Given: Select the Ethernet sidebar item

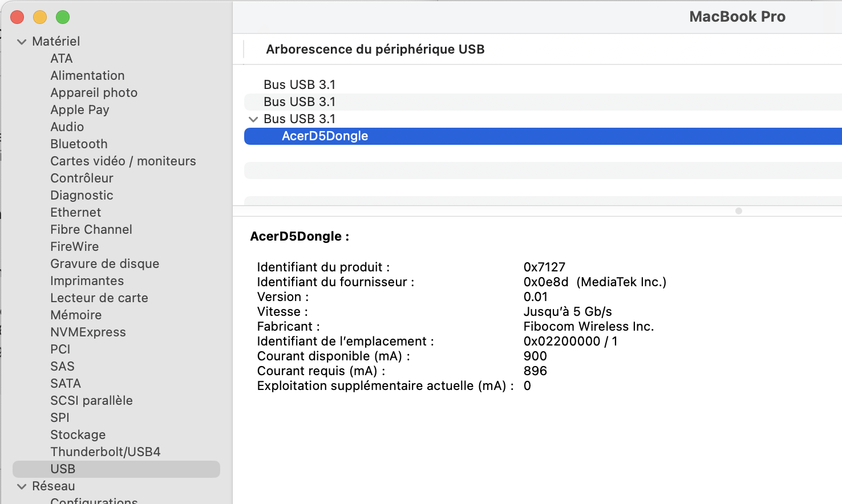Looking at the screenshot, I should pos(76,213).
